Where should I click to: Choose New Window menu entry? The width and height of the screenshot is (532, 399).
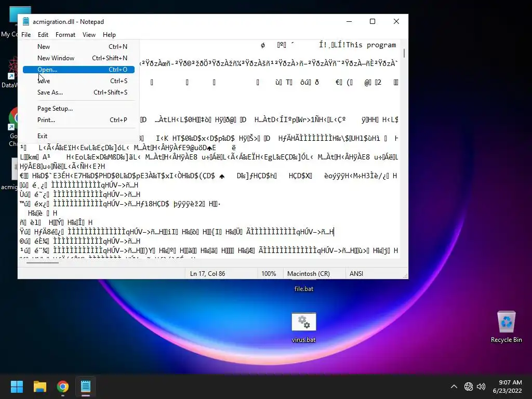[79, 58]
